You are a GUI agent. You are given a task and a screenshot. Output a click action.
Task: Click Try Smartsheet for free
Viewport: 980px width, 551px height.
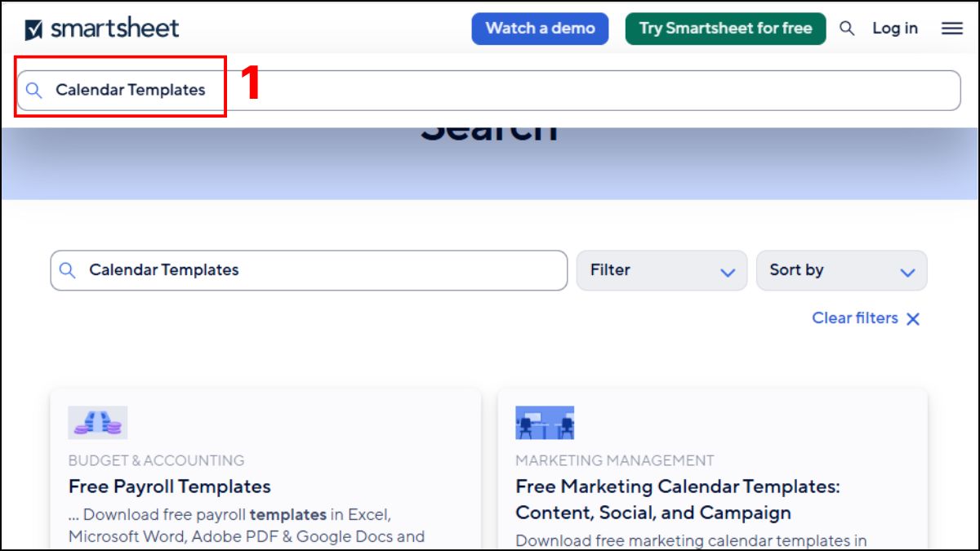pos(725,28)
